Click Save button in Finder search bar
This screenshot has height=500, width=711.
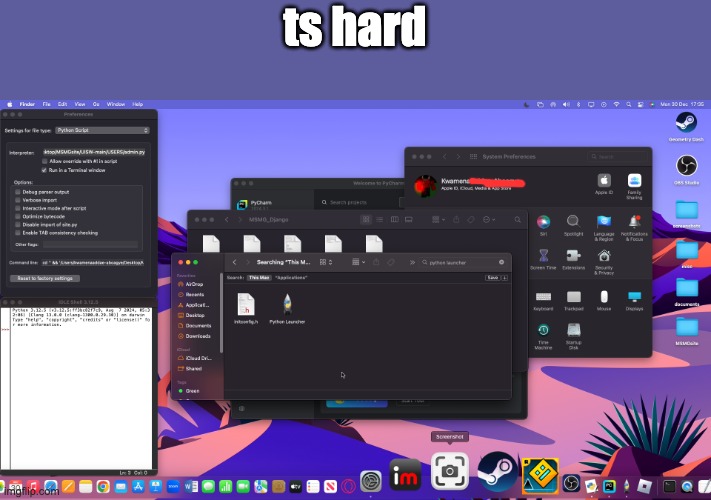pyautogui.click(x=492, y=277)
